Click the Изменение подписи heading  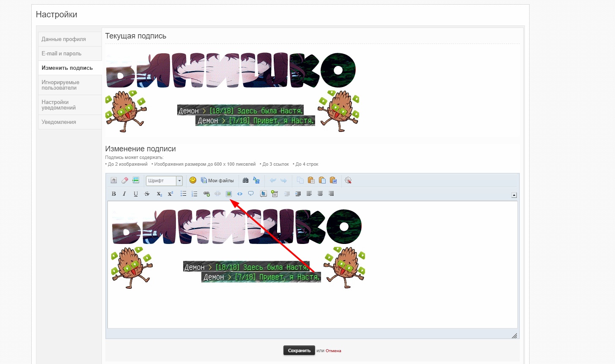point(140,149)
